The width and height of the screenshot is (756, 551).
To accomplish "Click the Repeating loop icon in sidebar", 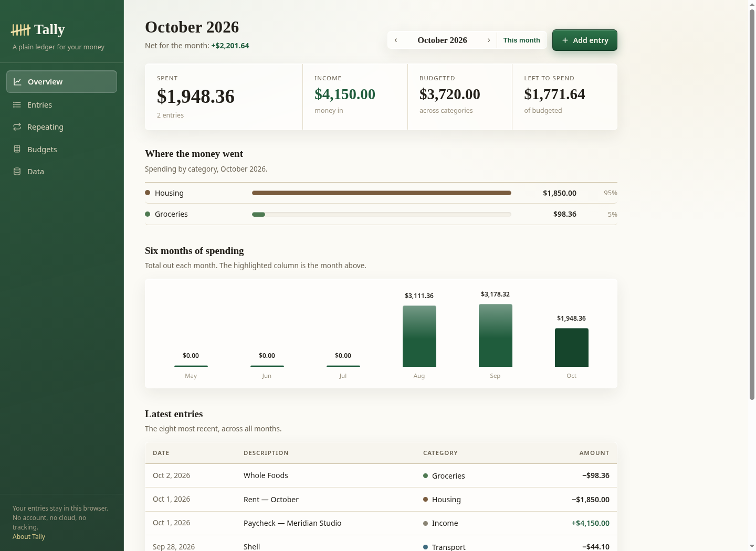I will pos(17,127).
